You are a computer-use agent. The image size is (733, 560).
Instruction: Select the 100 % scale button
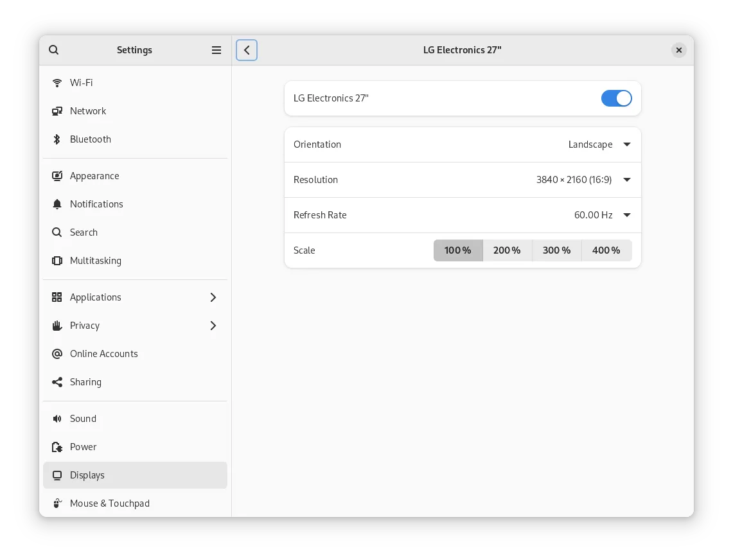coord(457,250)
